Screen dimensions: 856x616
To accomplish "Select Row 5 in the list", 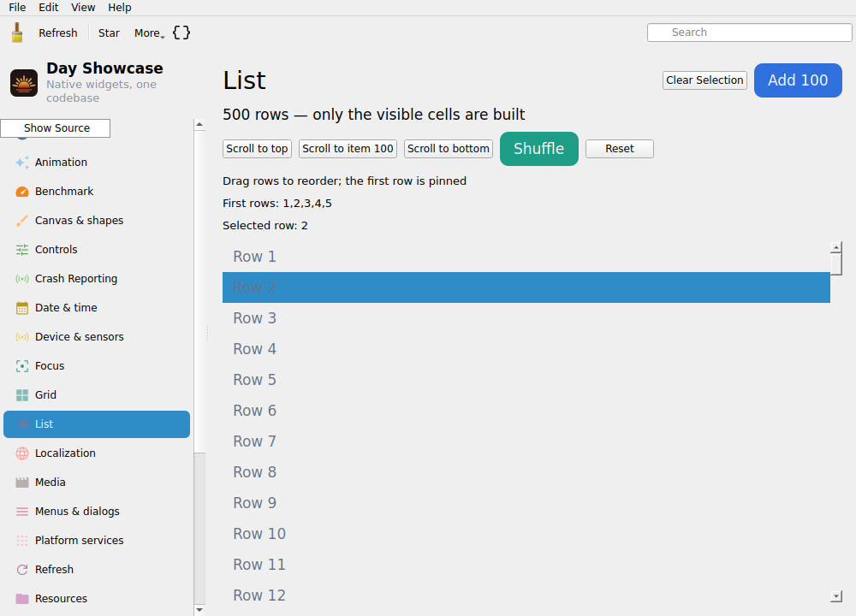I will click(x=526, y=380).
